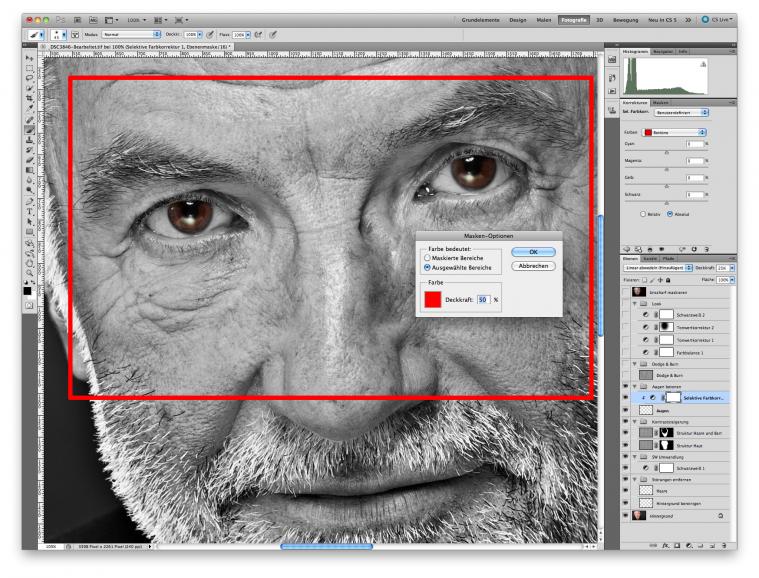This screenshot has width=759, height=578.
Task: Open the brush panel toggle in options bar
Action: click(x=75, y=35)
